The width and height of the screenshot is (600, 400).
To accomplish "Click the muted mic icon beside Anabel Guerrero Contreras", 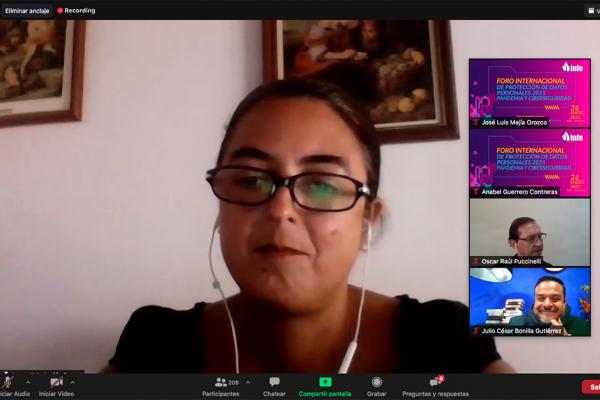I will point(476,192).
